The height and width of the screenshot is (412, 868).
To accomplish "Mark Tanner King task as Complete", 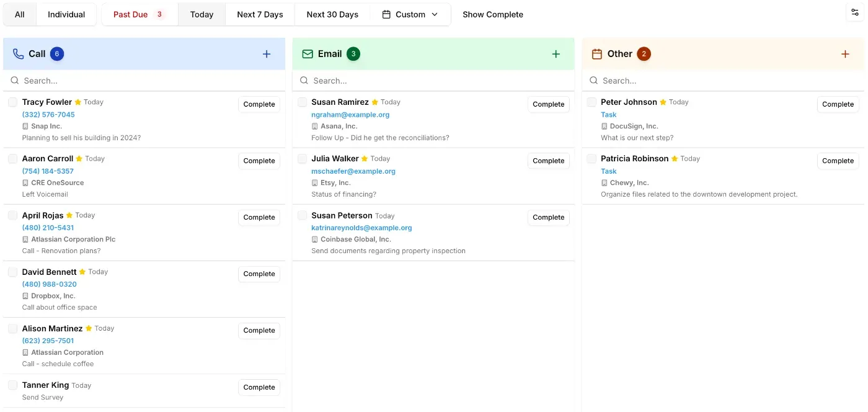I will point(259,387).
